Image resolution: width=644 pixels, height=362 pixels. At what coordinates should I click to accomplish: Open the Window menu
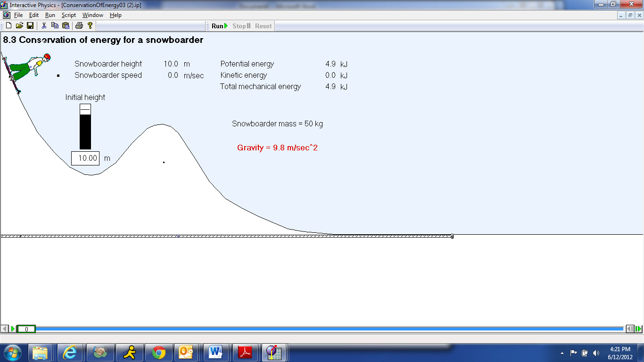point(92,15)
